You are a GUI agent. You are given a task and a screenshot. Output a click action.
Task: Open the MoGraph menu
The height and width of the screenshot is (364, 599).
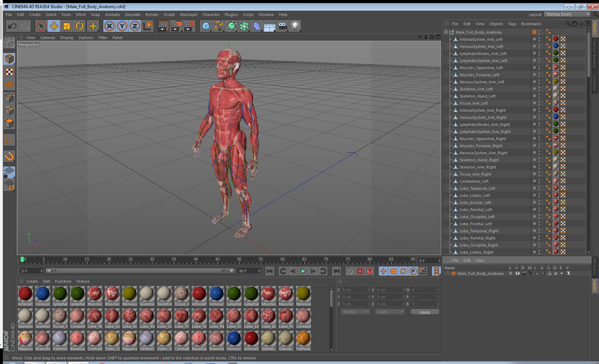click(188, 15)
